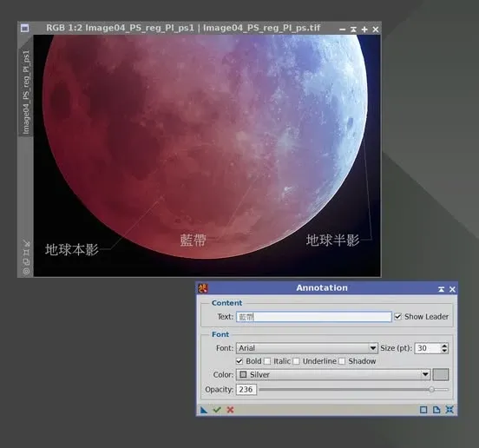This screenshot has width=479, height=448.
Task: Click the Annotation dialog title text
Action: [x=322, y=288]
